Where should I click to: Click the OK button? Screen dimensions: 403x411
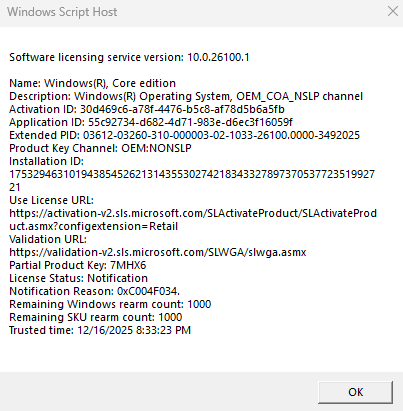pos(355,392)
